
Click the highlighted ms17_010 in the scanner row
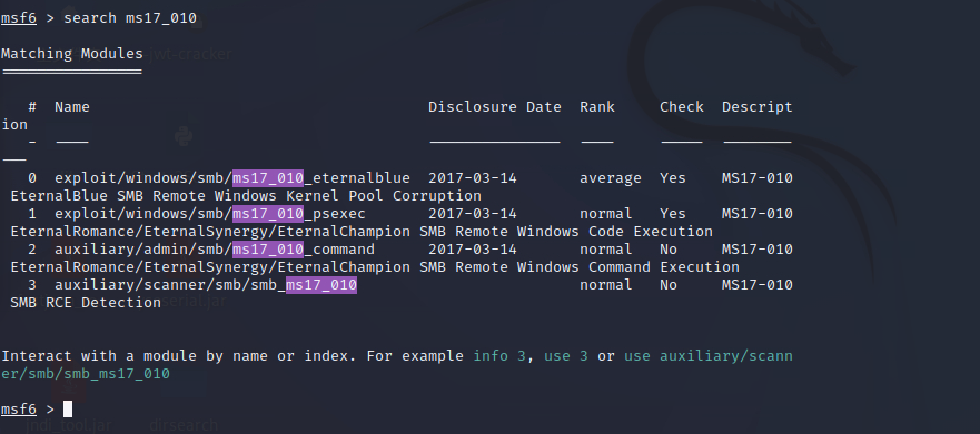click(x=321, y=285)
